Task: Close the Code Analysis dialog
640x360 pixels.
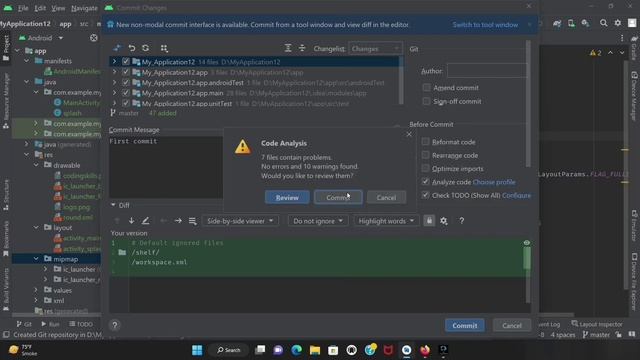Action: (x=409, y=134)
